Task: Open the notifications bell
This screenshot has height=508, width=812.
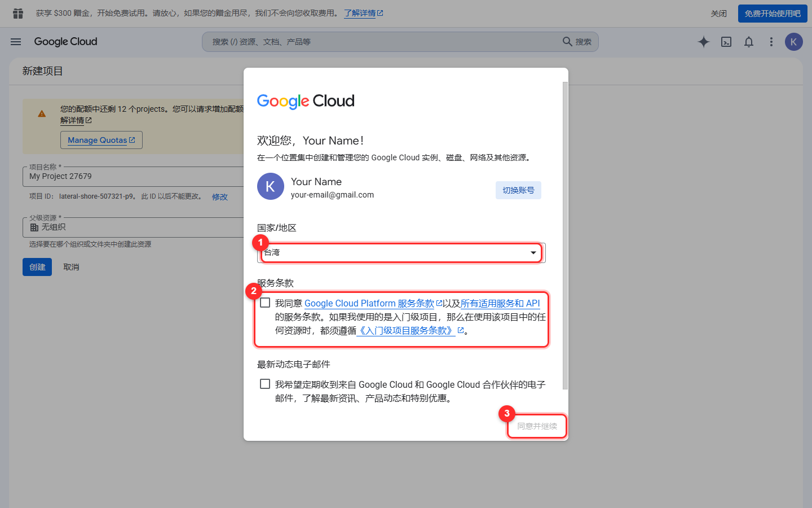Action: click(x=749, y=42)
